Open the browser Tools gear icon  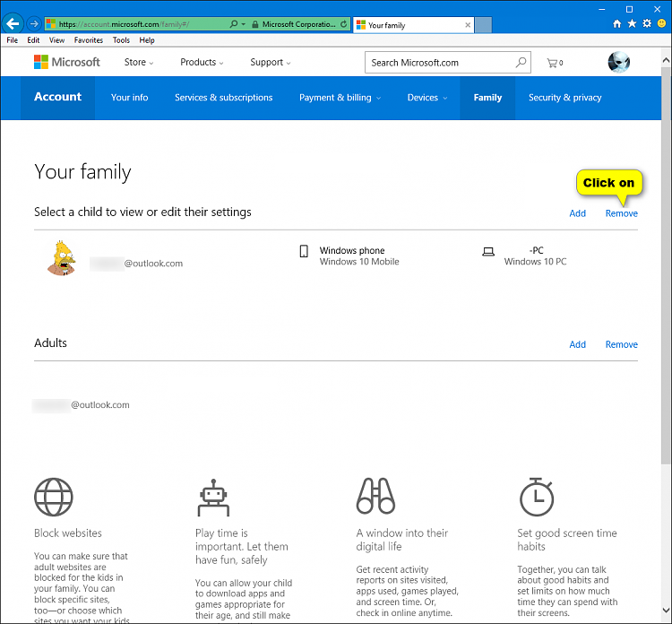645,24
